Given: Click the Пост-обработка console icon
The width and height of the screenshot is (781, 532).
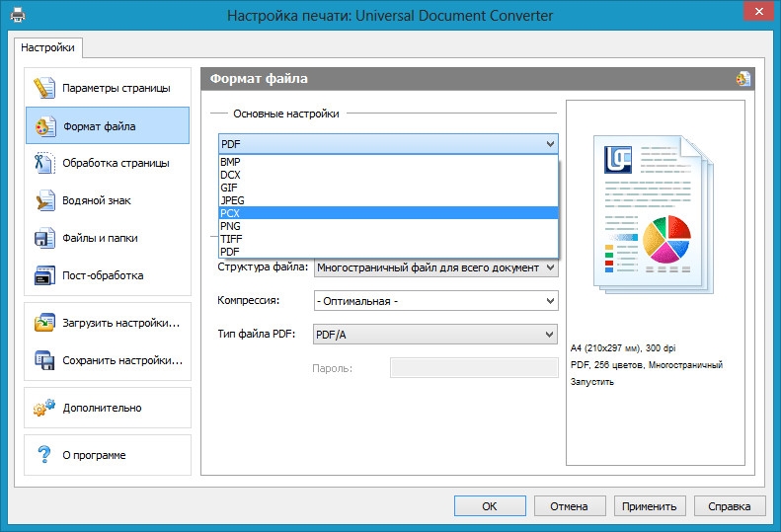Looking at the screenshot, I should tap(44, 275).
